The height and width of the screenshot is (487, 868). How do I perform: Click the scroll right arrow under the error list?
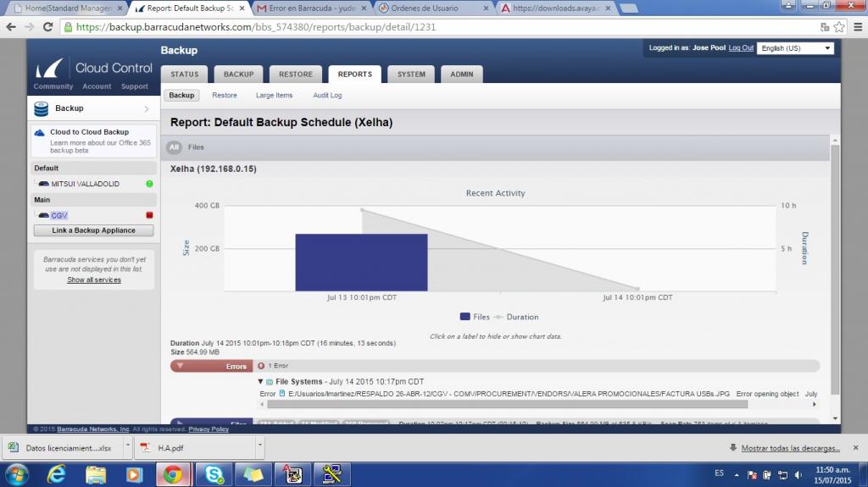click(815, 404)
